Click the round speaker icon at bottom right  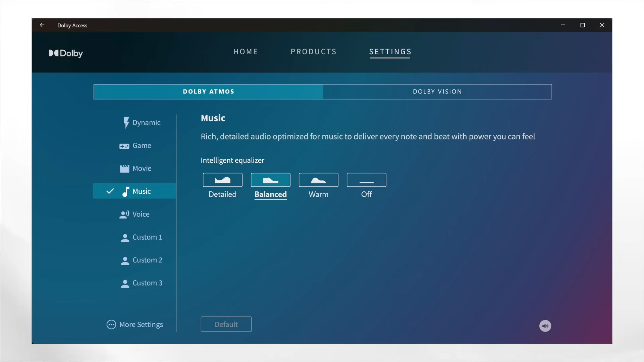pos(545,326)
